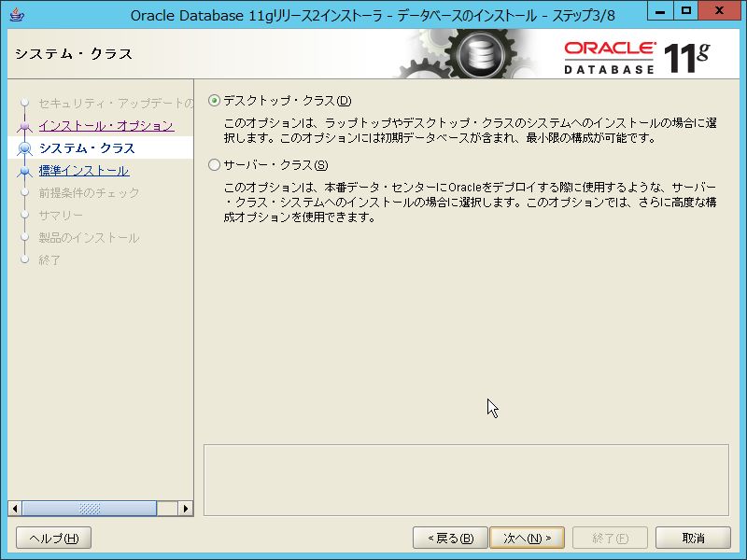Open インストール・オプション step link
The height and width of the screenshot is (560, 747).
point(106,125)
